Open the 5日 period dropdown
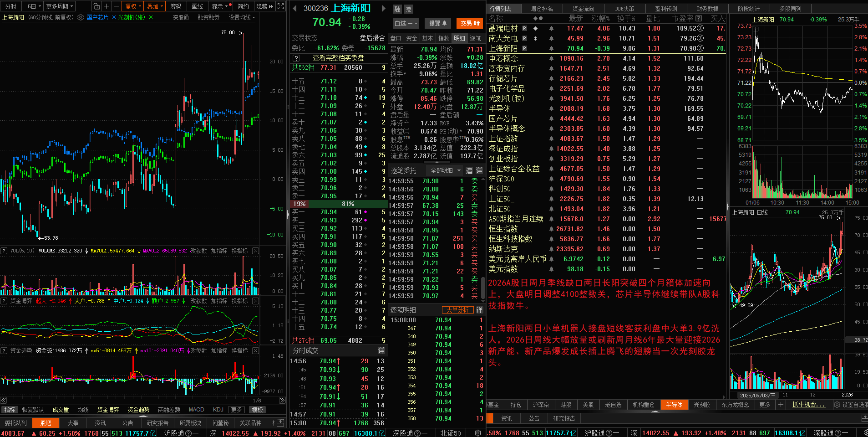 point(34,6)
